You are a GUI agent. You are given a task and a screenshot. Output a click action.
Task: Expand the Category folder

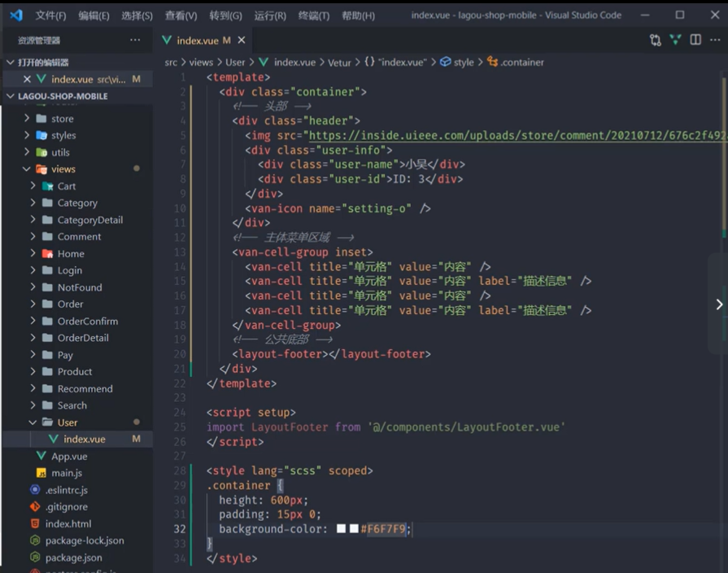point(77,203)
